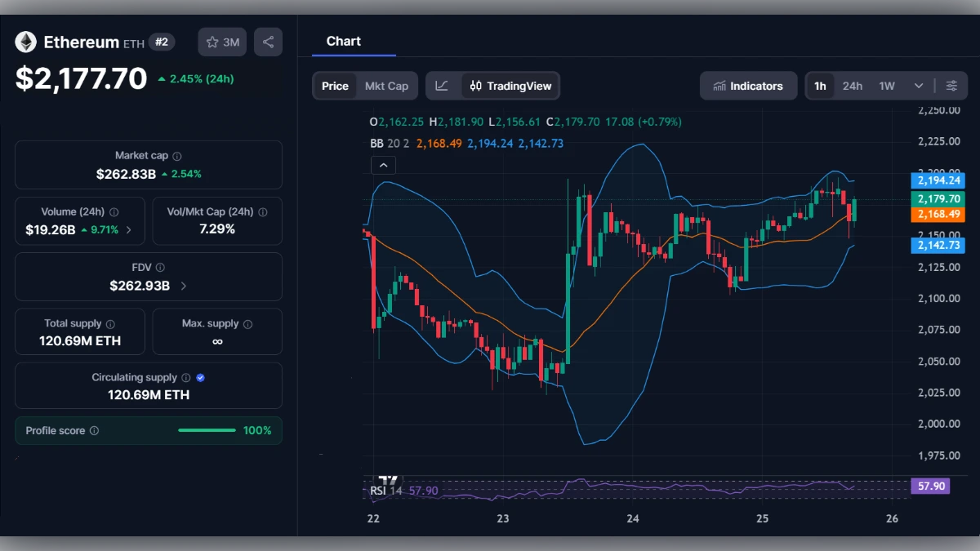Expand the timeframe chevron dropdown
Image resolution: width=980 pixels, height=551 pixels.
click(x=918, y=85)
